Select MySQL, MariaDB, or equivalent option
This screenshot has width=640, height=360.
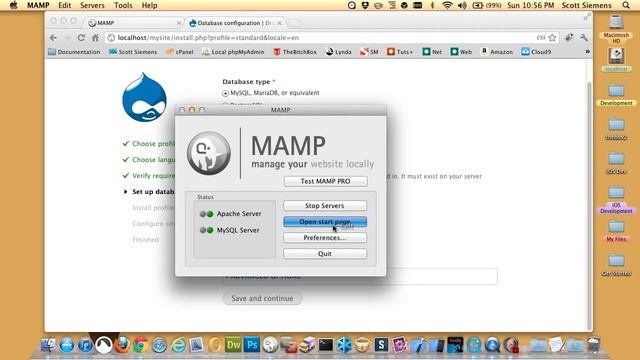[x=225, y=93]
